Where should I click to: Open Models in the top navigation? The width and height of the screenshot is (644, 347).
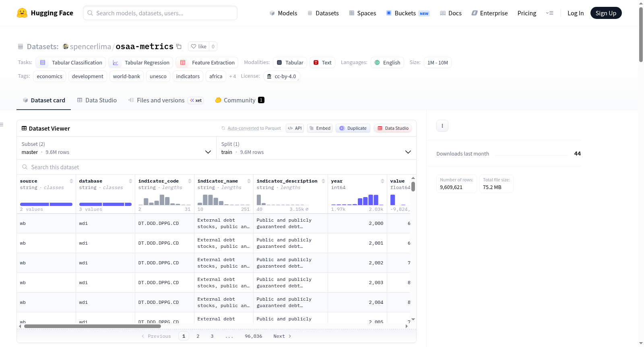tap(283, 13)
